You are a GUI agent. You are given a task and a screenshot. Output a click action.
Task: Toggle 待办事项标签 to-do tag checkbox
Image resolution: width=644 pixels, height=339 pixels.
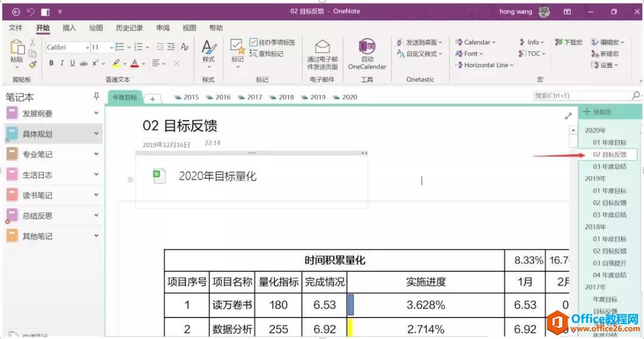(253, 42)
